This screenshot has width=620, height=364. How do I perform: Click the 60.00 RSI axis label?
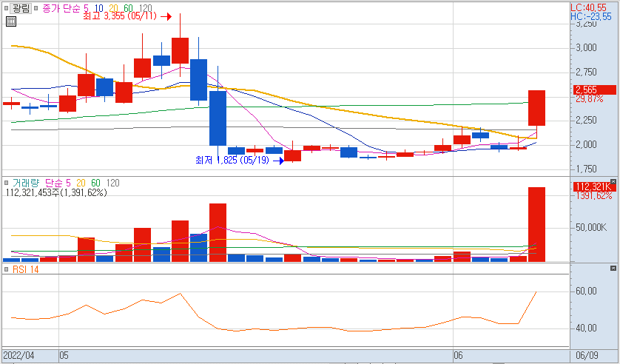586,291
